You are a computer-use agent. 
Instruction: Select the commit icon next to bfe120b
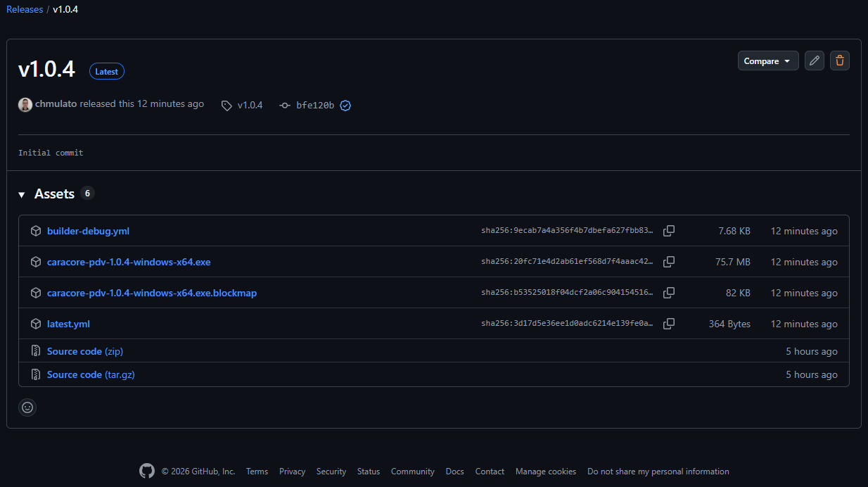coord(284,105)
